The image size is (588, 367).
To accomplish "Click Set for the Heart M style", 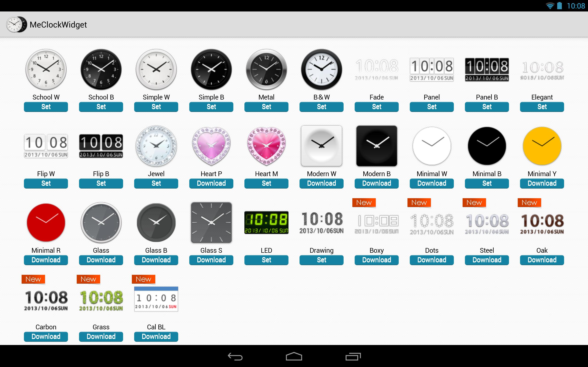I will coord(266,183).
